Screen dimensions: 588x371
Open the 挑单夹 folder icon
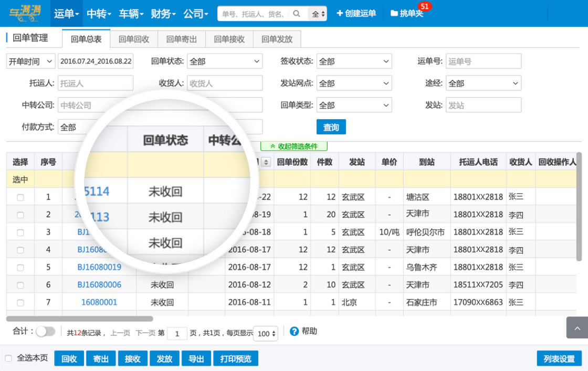point(394,14)
